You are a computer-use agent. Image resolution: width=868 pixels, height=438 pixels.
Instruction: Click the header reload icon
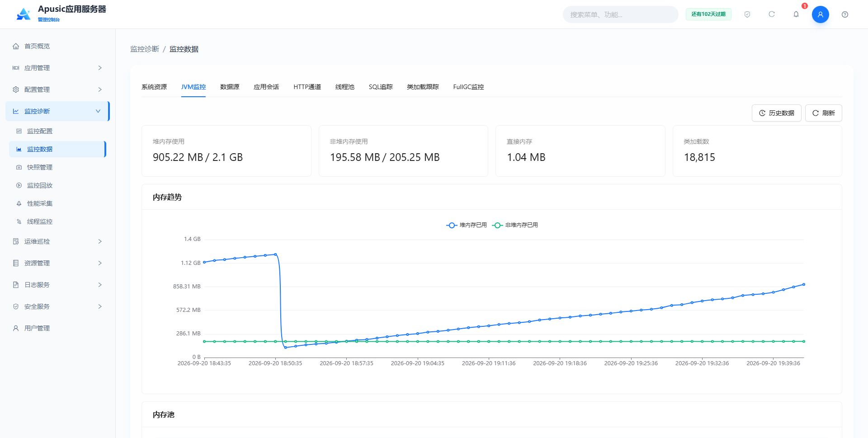coord(772,14)
